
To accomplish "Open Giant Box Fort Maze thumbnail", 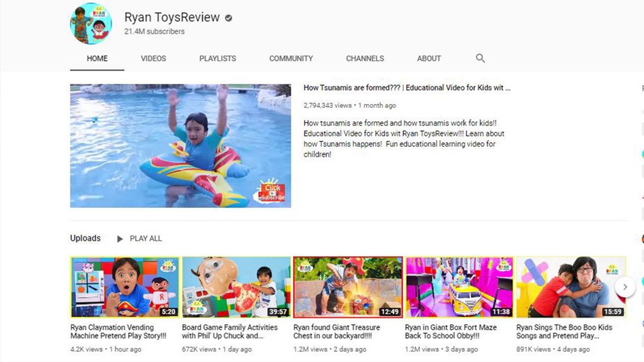I will point(459,287).
